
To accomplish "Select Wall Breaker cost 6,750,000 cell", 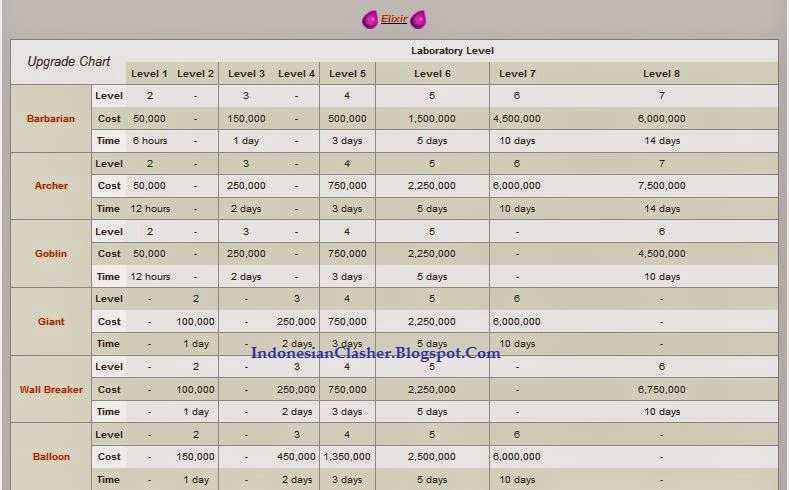I will click(661, 389).
